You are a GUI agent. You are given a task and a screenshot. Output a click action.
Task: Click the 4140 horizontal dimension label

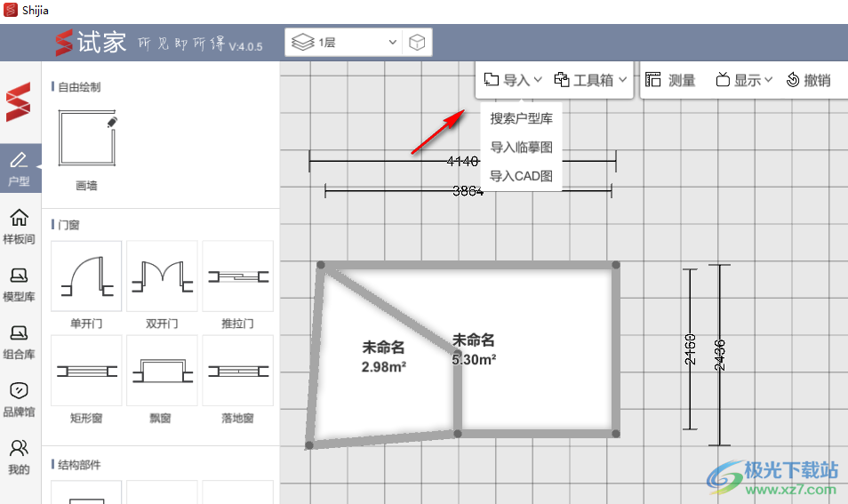coord(462,161)
